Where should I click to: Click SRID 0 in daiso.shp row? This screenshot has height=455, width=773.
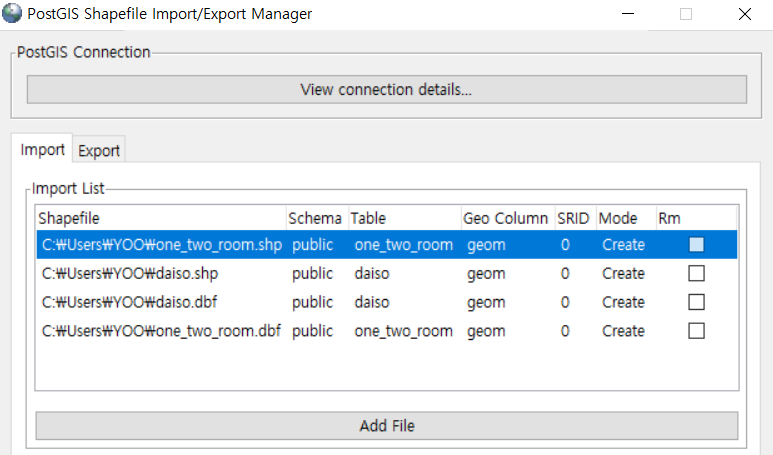(x=565, y=273)
